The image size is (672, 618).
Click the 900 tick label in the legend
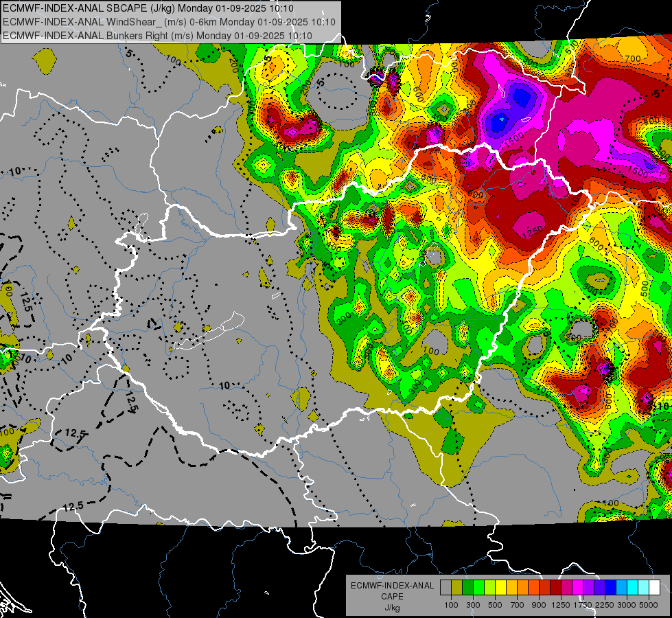click(539, 605)
